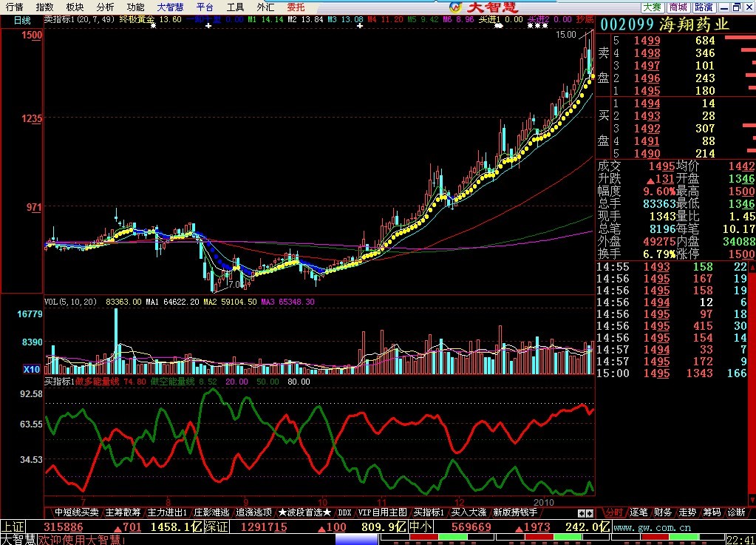Open the www.gw.com.cn link

point(652,527)
